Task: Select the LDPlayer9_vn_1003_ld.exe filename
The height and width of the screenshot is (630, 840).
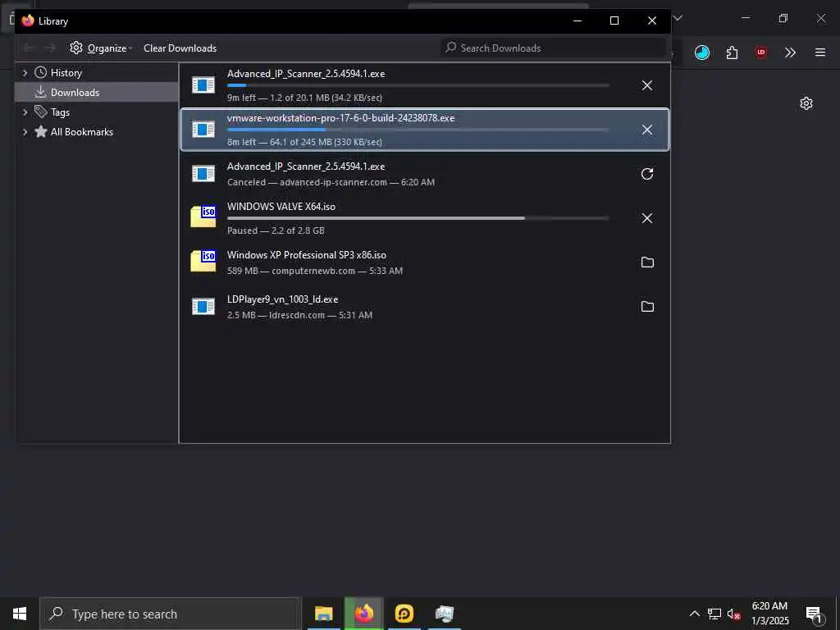Action: tap(282, 299)
